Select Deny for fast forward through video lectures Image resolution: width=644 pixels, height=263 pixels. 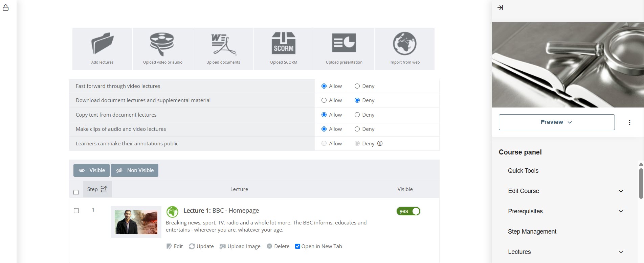(x=357, y=86)
